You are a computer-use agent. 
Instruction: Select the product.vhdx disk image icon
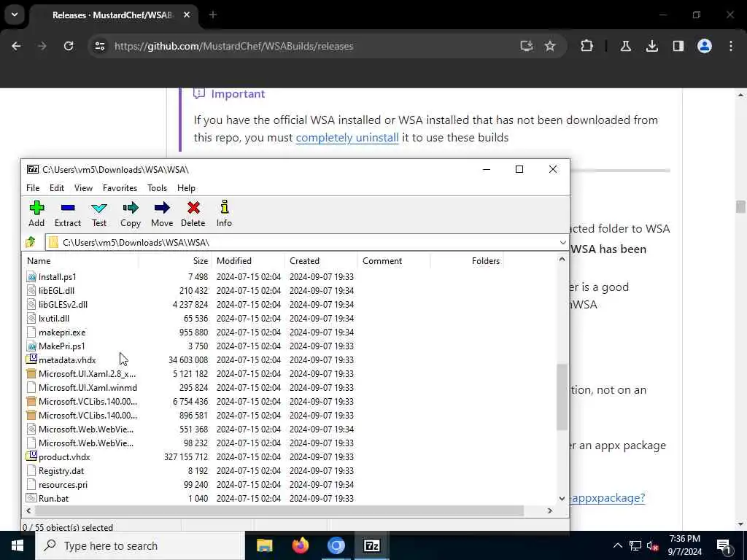click(31, 456)
